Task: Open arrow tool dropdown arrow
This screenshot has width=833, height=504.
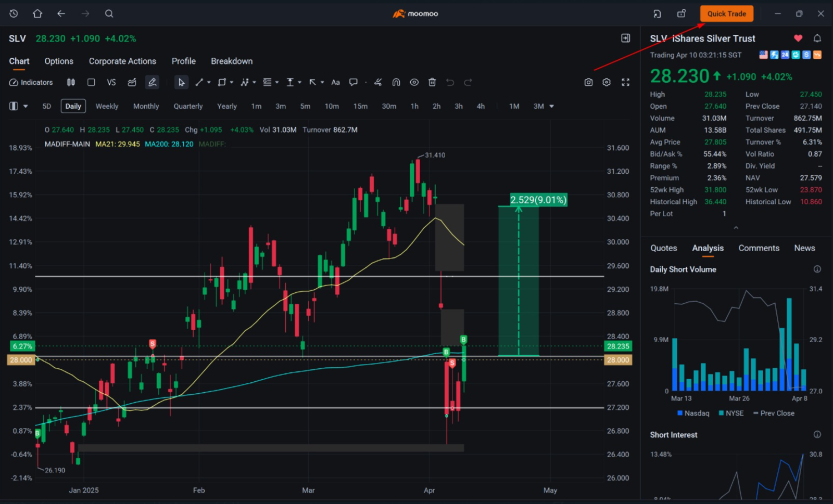Action: click(x=322, y=82)
